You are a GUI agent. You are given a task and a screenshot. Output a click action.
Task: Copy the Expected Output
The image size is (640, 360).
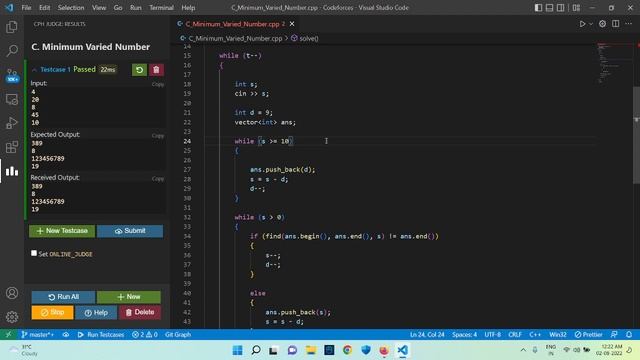158,136
